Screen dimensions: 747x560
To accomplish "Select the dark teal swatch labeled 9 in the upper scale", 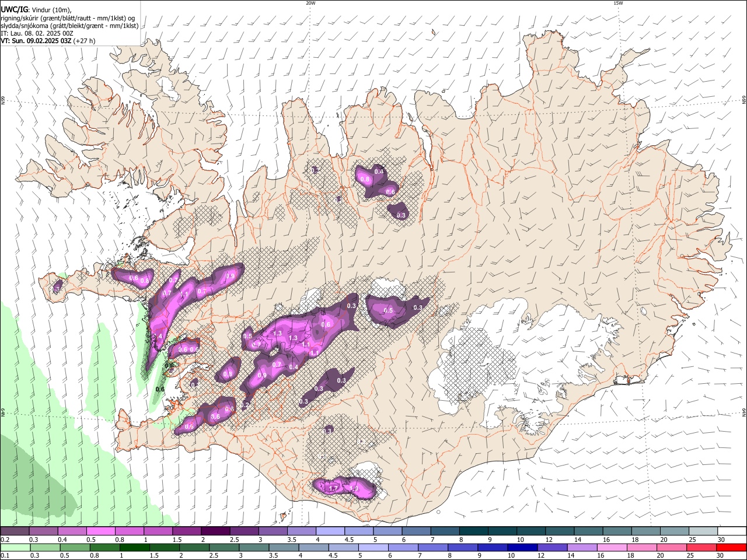I will (502, 531).
